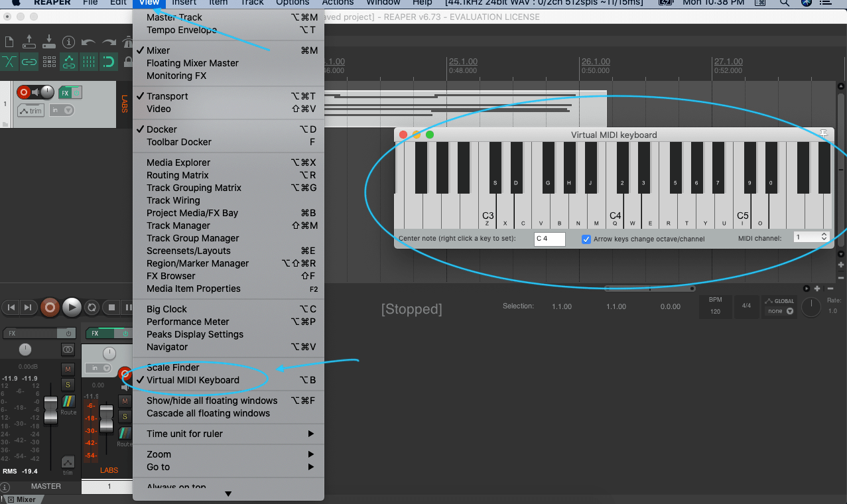Open Project Settings info icon in toolbar
Image resolution: width=847 pixels, height=504 pixels.
pos(68,42)
